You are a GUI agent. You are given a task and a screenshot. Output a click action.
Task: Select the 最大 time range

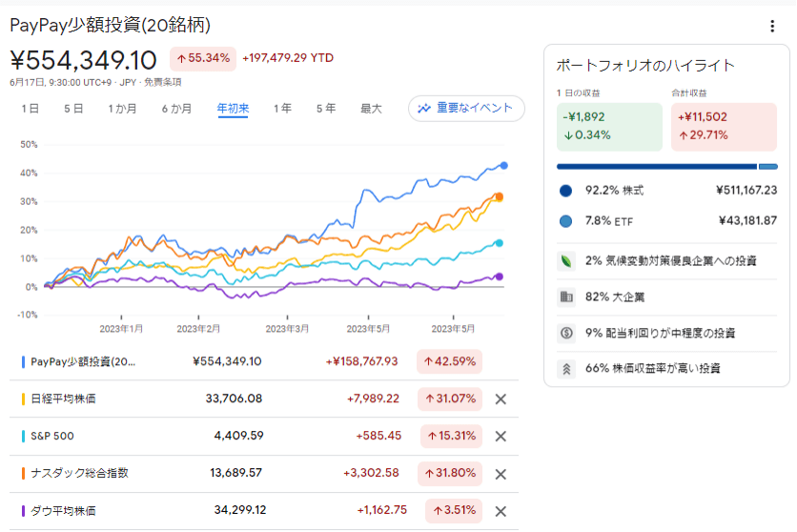pos(371,109)
